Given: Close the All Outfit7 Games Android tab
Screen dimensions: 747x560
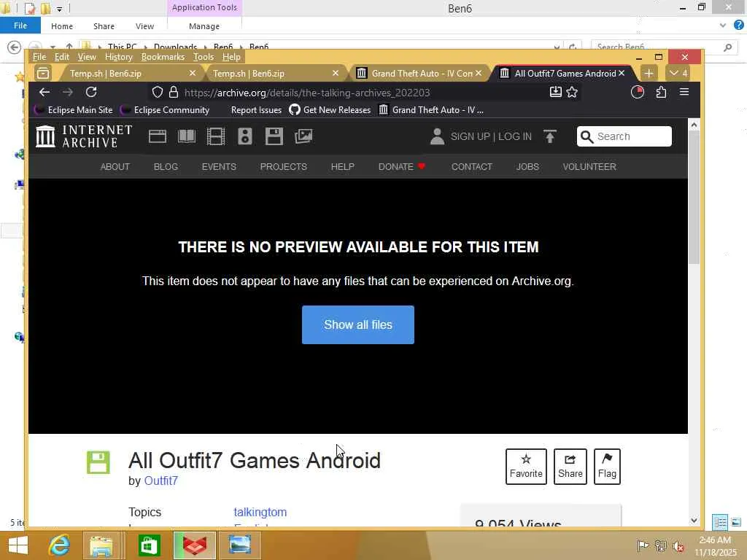Looking at the screenshot, I should [622, 74].
